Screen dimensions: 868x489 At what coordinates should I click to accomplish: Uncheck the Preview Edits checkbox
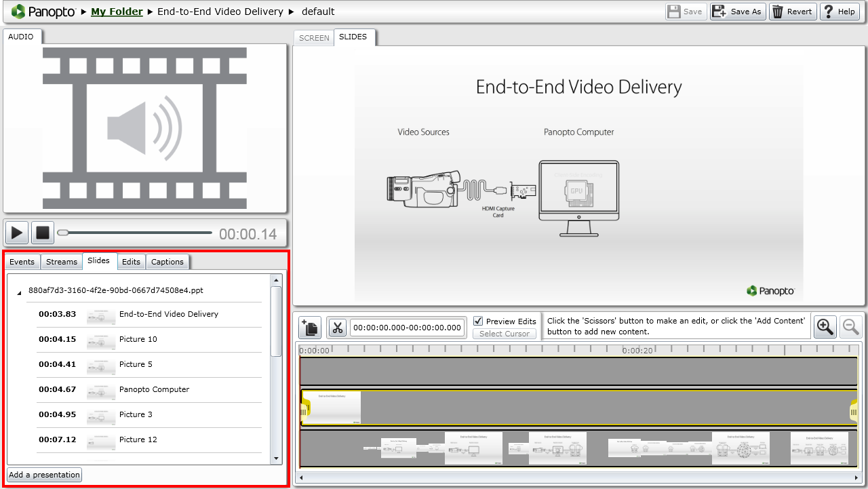pyautogui.click(x=478, y=321)
